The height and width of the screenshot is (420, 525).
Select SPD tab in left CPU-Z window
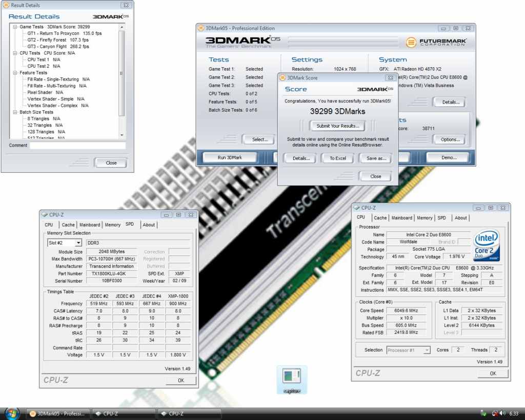(x=130, y=224)
